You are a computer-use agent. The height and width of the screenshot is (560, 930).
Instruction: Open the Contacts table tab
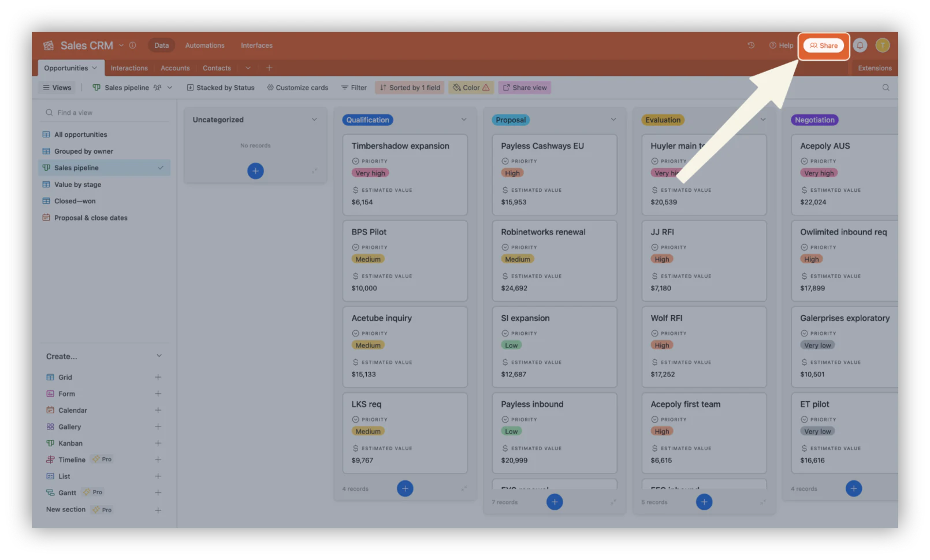tap(217, 68)
